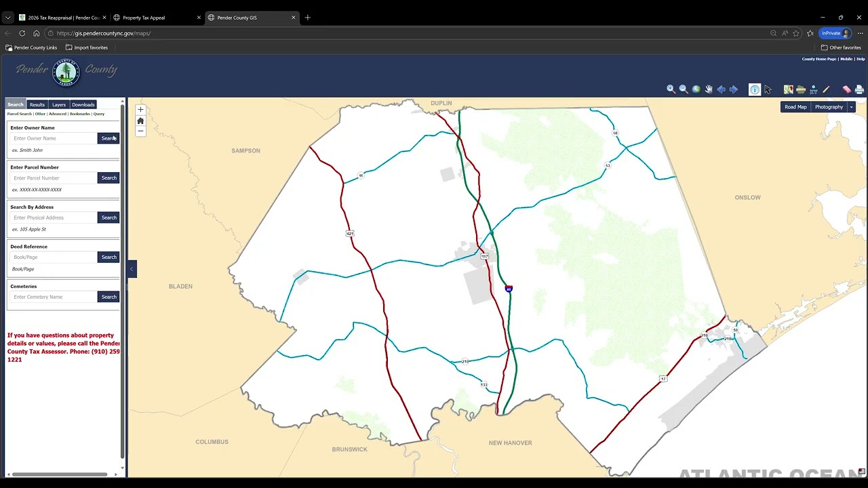Click the globe full extent icon
Viewport: 868px width, 488px height.
point(696,89)
